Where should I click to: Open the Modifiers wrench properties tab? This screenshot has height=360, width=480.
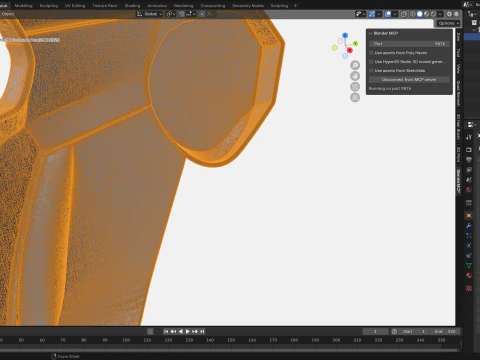[469, 226]
